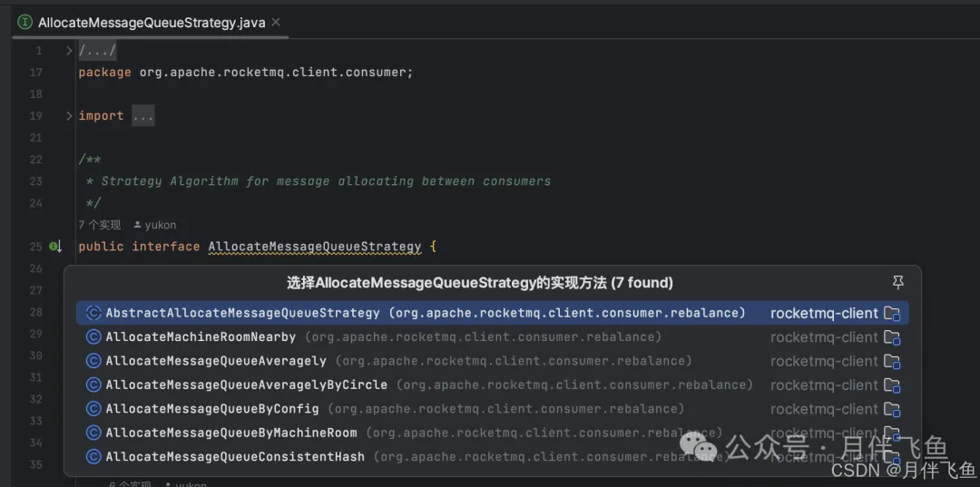Click the interface icon on the file tab
Screen dimensions: 980x487
pos(24,22)
